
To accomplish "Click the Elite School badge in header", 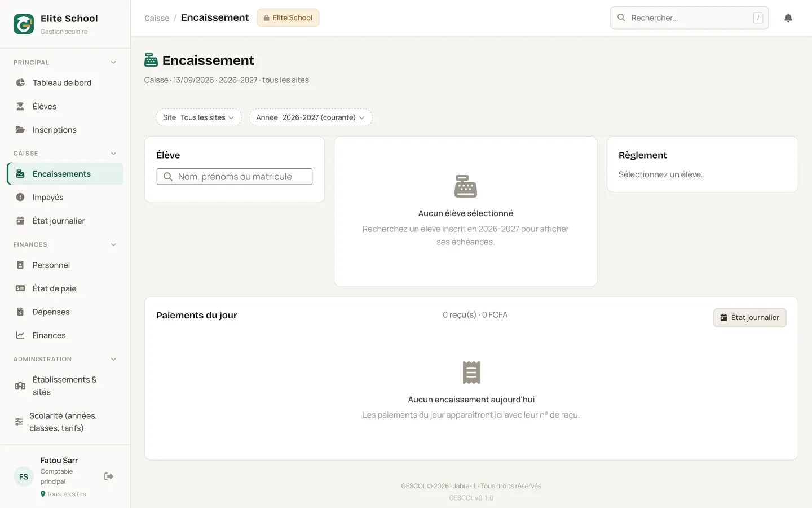I will click(288, 18).
